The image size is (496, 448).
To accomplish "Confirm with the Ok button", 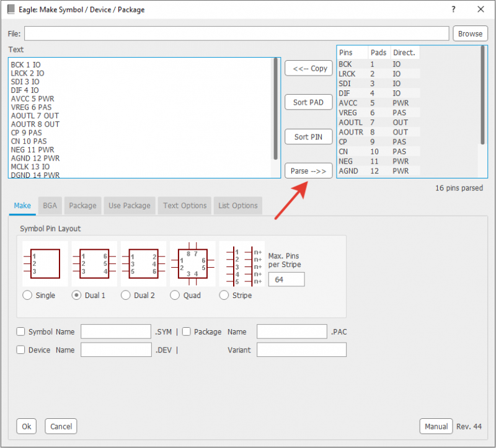I will coord(26,426).
